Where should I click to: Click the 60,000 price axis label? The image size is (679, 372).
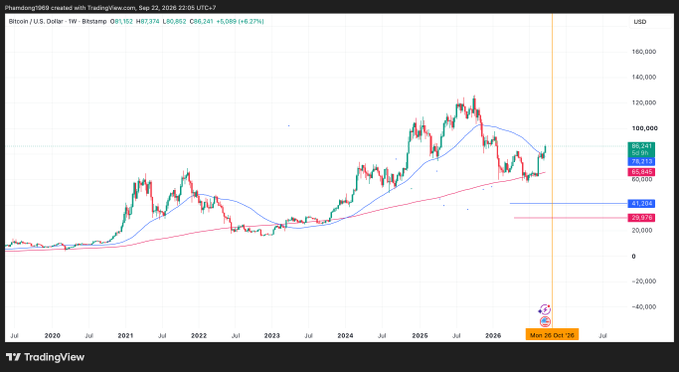(642, 179)
